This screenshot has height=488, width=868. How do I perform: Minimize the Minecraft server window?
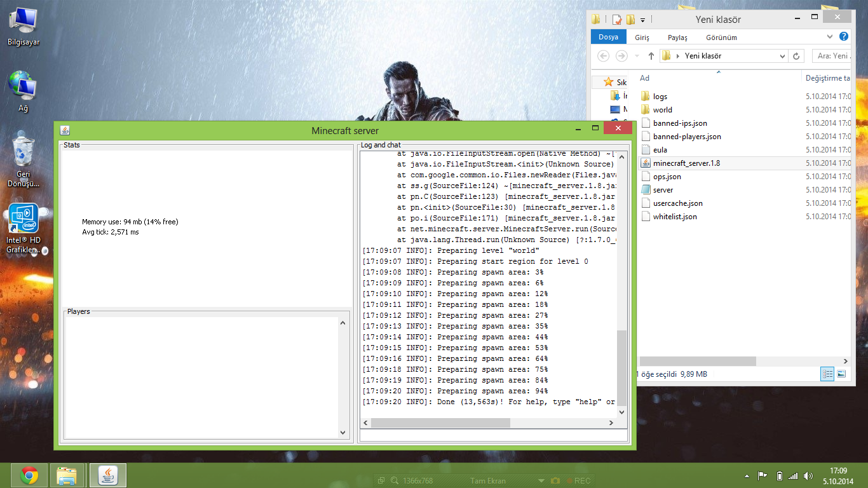click(578, 128)
